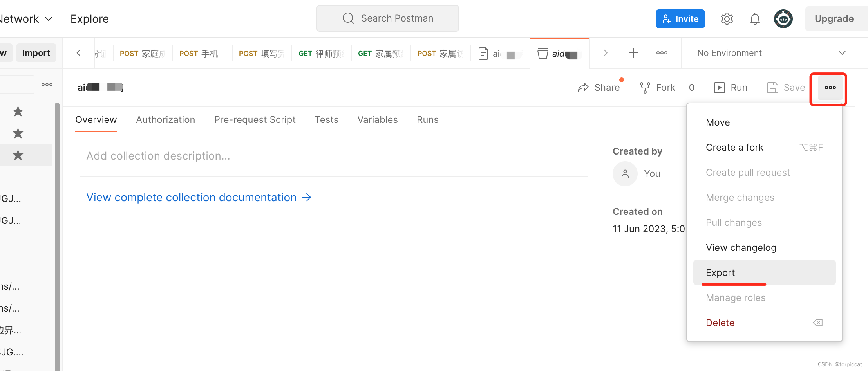This screenshot has width=868, height=371.
Task: Open the notifications bell
Action: [755, 19]
